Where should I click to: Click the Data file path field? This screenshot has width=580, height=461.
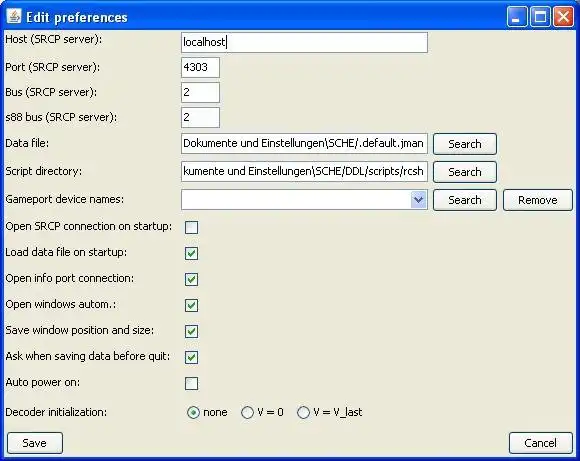(304, 144)
